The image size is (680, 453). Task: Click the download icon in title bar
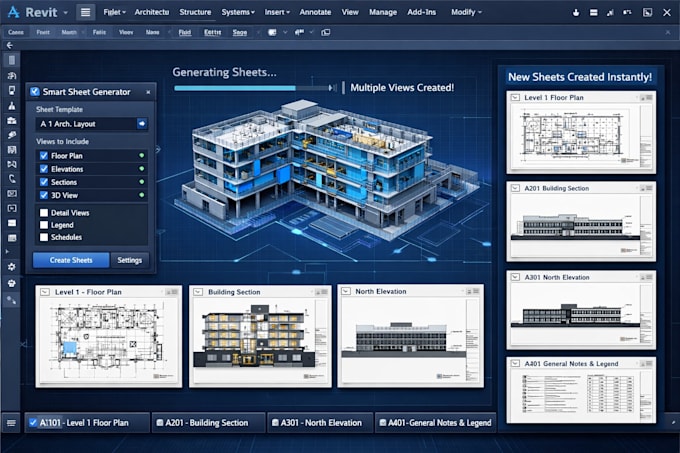[576, 13]
